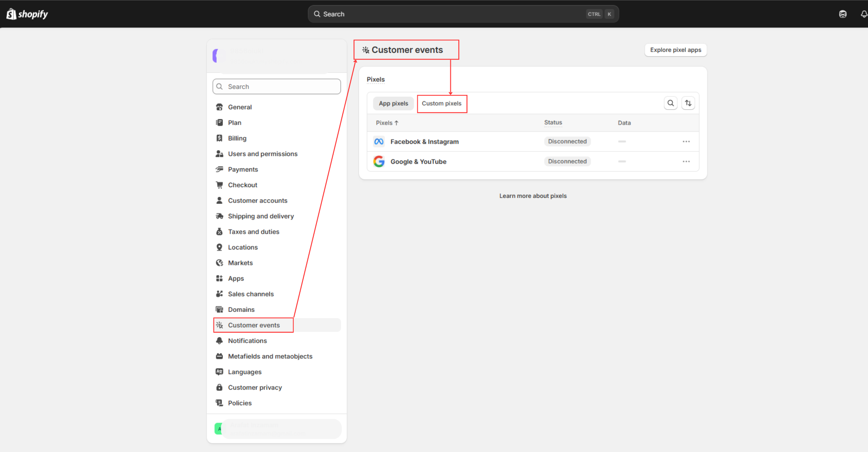
Task: Select Customer events in the sidebar
Action: point(277,325)
